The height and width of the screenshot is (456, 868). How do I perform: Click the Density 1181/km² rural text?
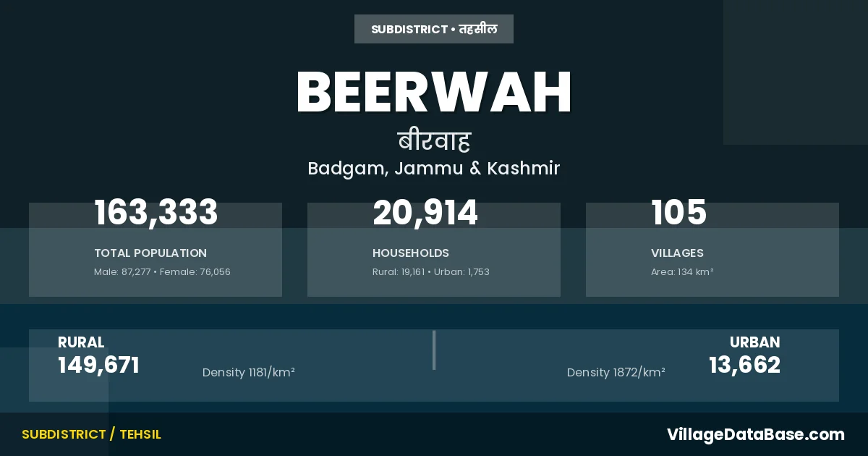[249, 373]
